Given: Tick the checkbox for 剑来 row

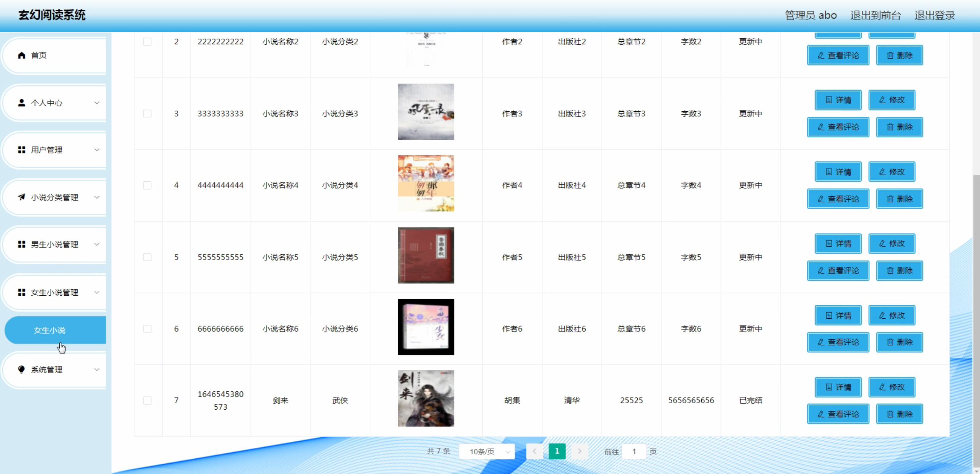Looking at the screenshot, I should (147, 401).
